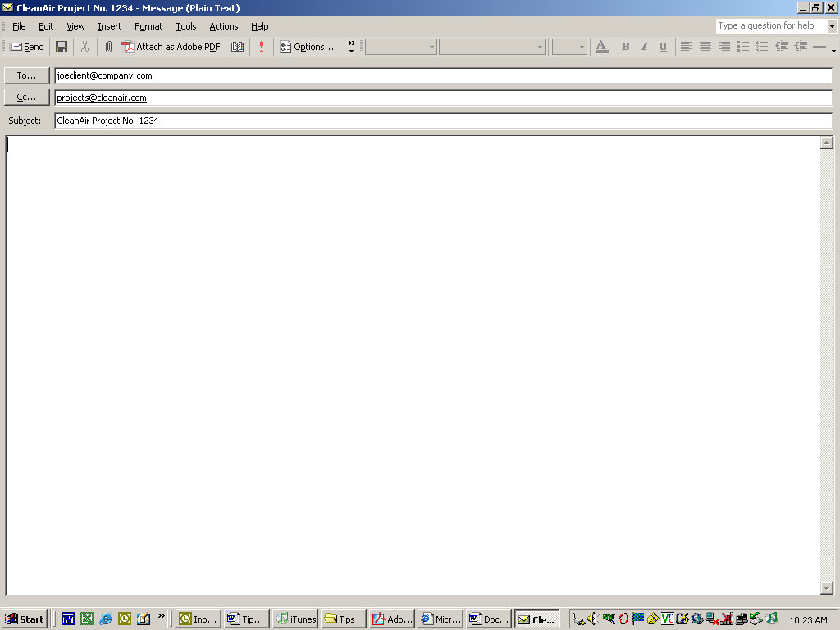Viewport: 840px width, 630px height.
Task: Toggle Italic formatting
Action: [x=644, y=47]
